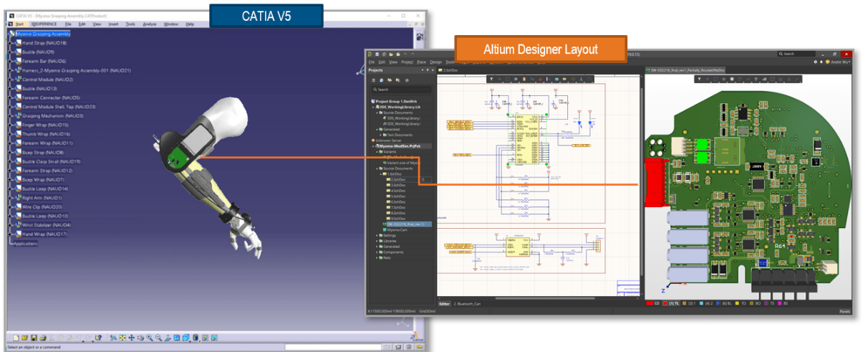Click the LS layer set swatch
Image resolution: width=868 pixels, height=352 pixels.
pos(650,303)
